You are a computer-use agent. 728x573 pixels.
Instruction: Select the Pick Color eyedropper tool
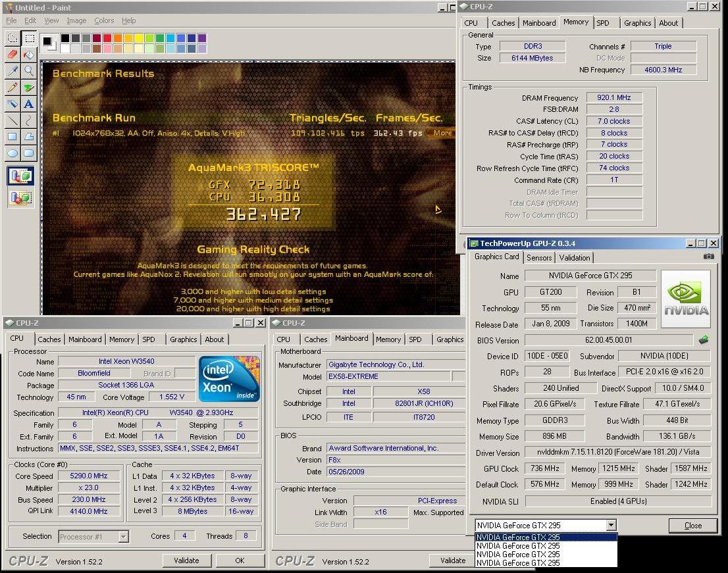click(x=13, y=71)
